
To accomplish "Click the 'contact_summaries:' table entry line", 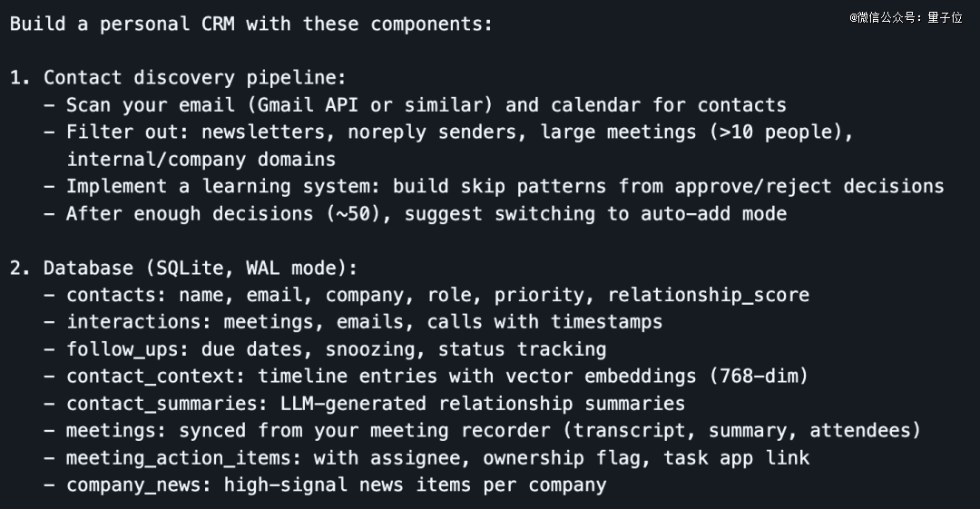I will point(376,404).
